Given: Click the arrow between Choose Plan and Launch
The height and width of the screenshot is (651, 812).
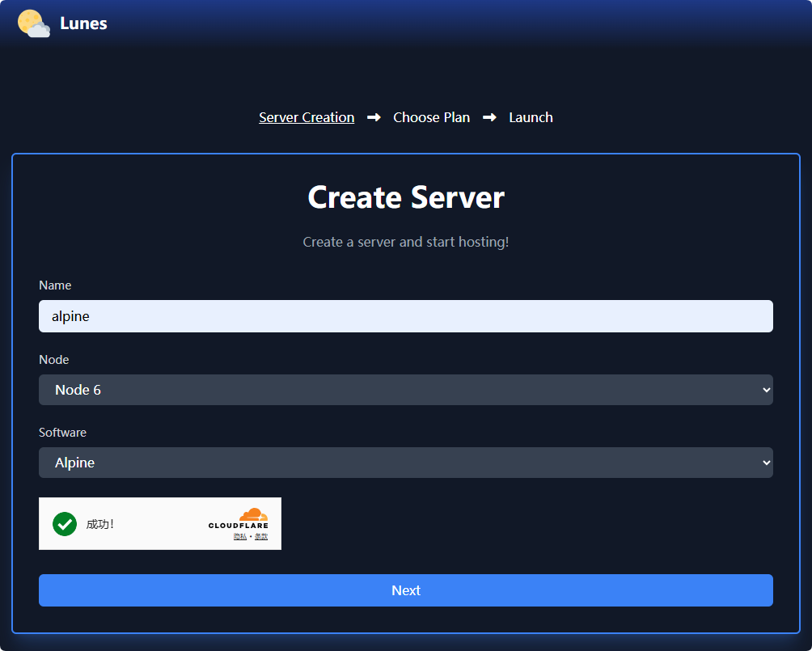Looking at the screenshot, I should (x=489, y=117).
